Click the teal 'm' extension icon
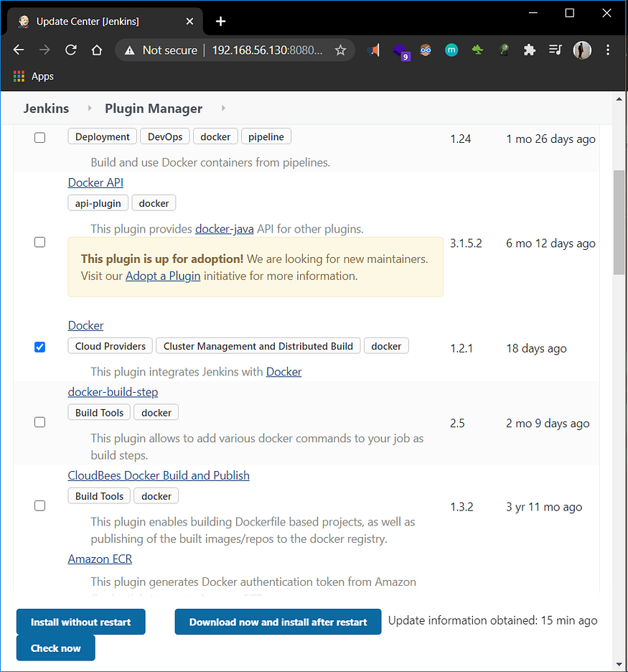Image resolution: width=628 pixels, height=672 pixels. 451,50
